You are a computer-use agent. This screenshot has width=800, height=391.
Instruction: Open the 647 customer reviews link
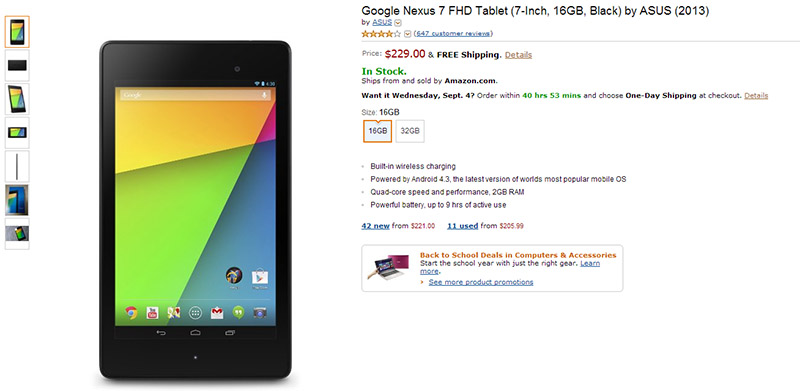tap(453, 34)
